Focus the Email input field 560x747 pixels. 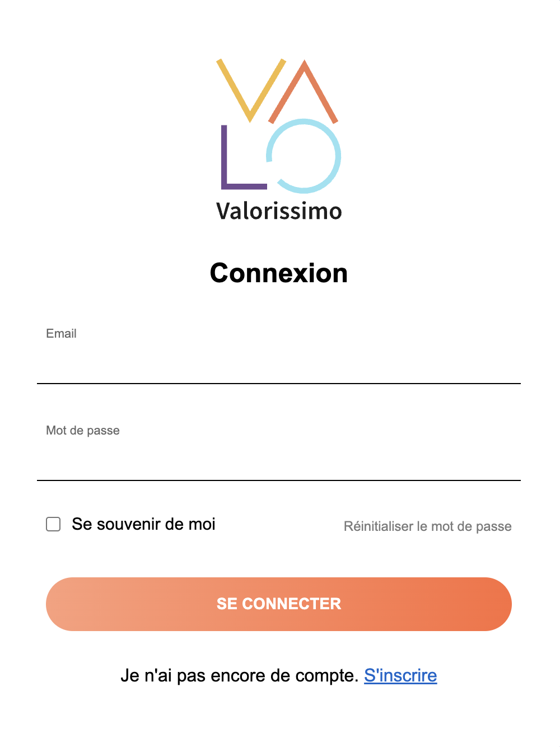tap(279, 364)
